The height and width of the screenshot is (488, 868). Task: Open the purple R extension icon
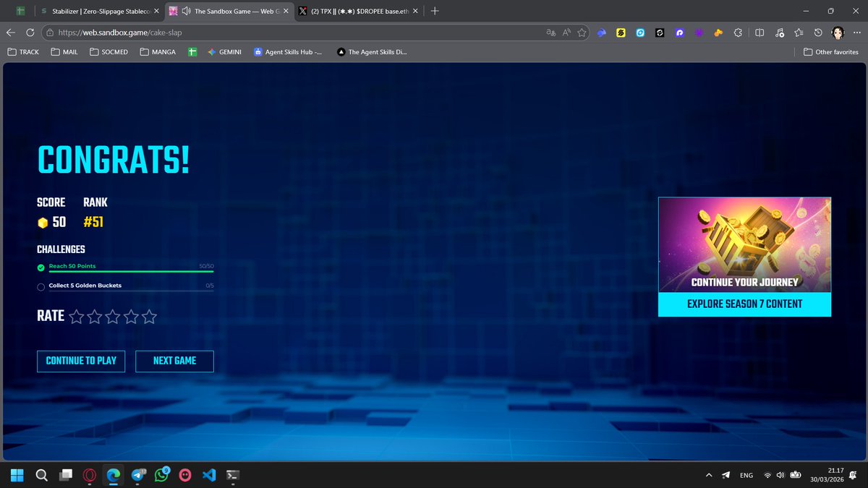tap(679, 33)
